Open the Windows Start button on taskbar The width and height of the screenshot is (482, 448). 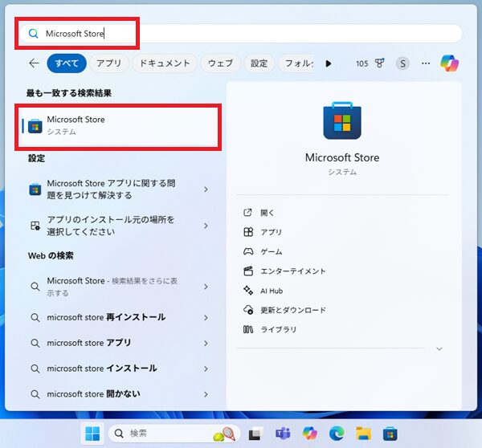point(92,434)
